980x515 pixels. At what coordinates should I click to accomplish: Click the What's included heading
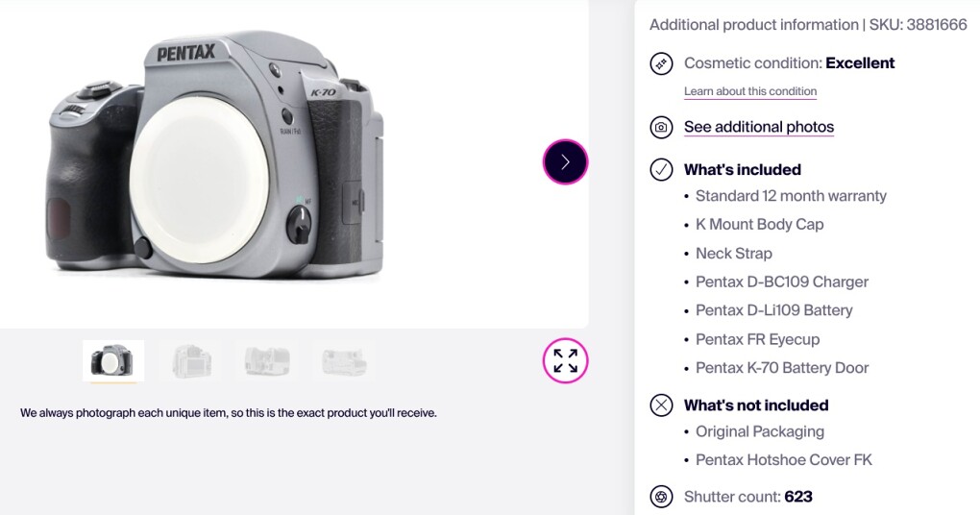point(743,169)
